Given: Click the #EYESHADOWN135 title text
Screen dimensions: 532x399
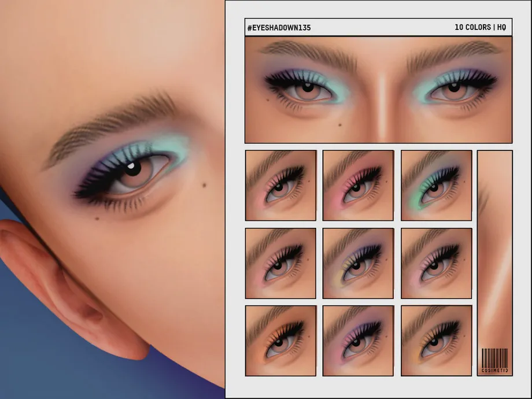Looking at the screenshot, I should tap(279, 27).
